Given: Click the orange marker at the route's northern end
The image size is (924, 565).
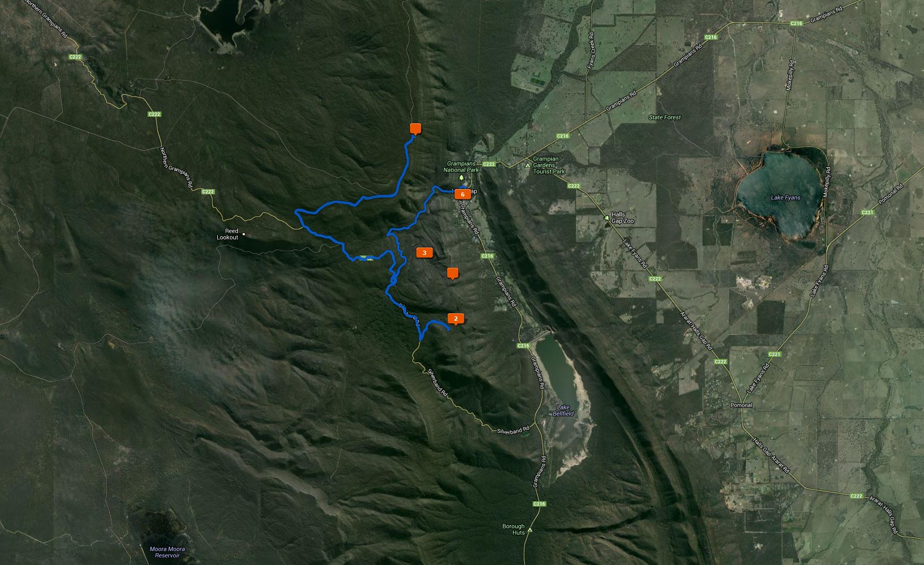Looking at the screenshot, I should pyautogui.click(x=415, y=129).
